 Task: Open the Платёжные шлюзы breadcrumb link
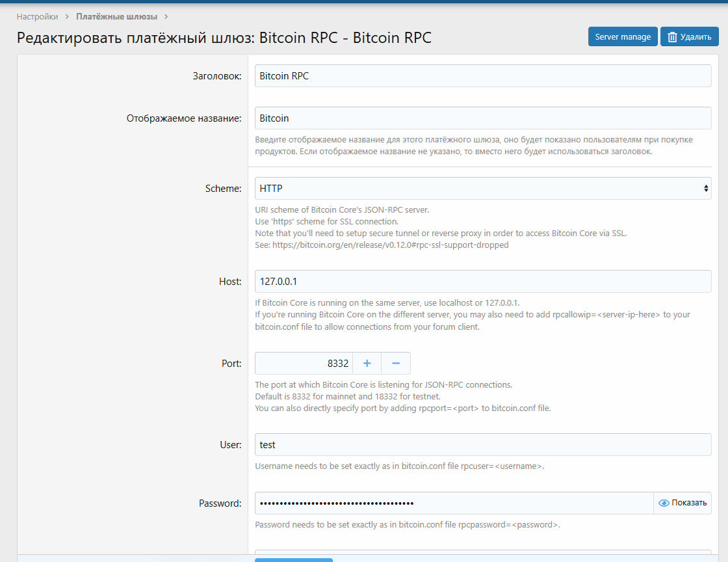coord(116,17)
